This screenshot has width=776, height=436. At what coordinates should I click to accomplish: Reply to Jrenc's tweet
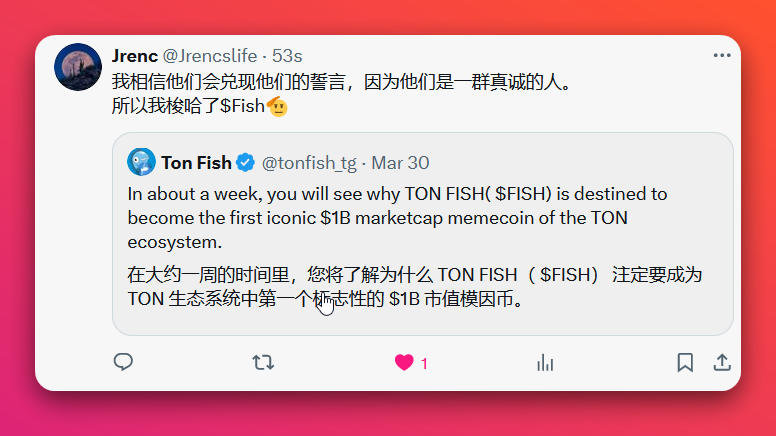[123, 362]
